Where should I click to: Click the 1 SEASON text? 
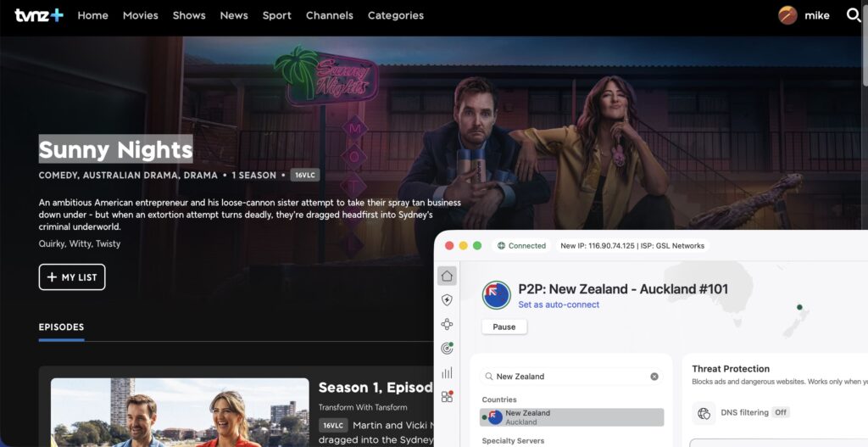tap(253, 176)
